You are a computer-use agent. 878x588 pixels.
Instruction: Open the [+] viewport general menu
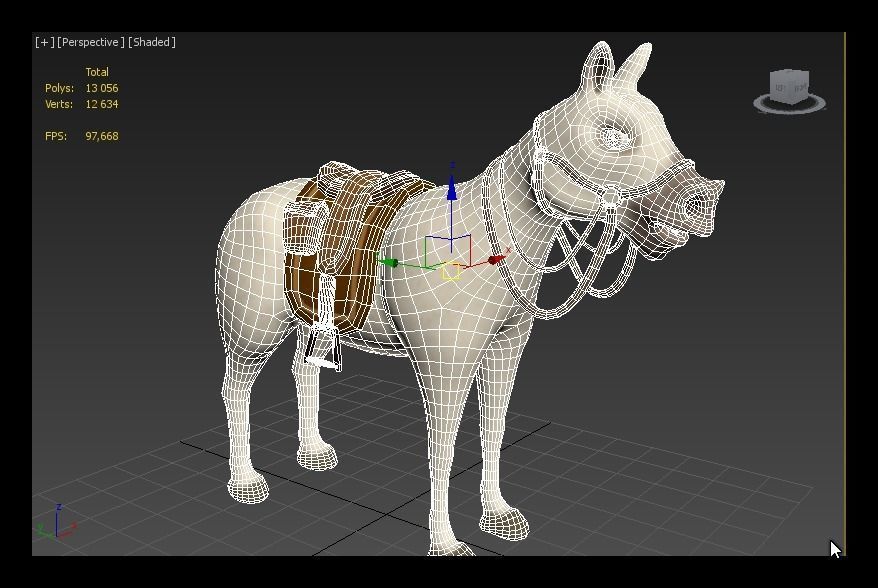[45, 42]
